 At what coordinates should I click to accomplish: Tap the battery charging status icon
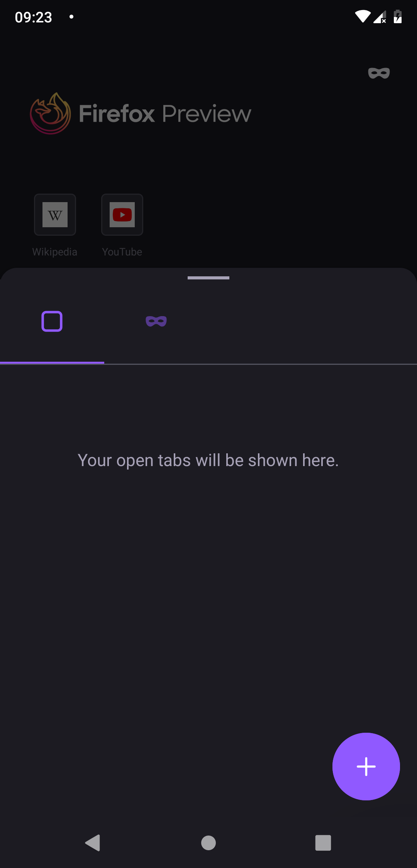398,17
